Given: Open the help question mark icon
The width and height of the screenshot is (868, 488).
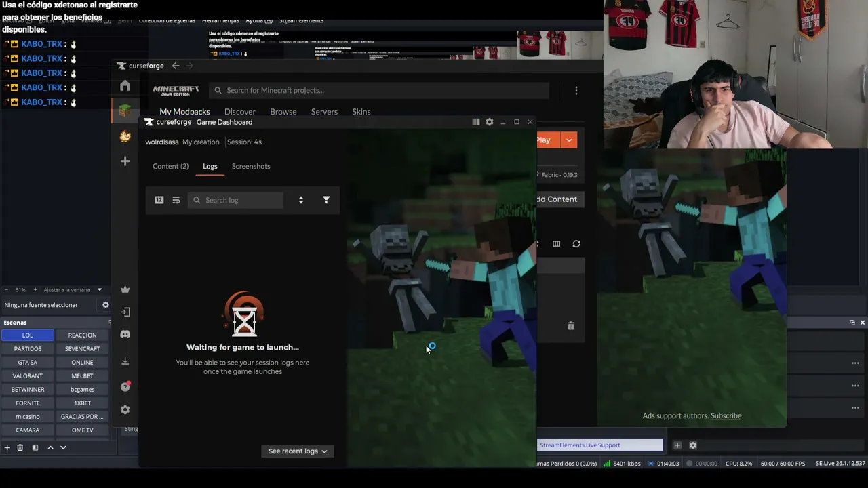Looking at the screenshot, I should tap(125, 386).
